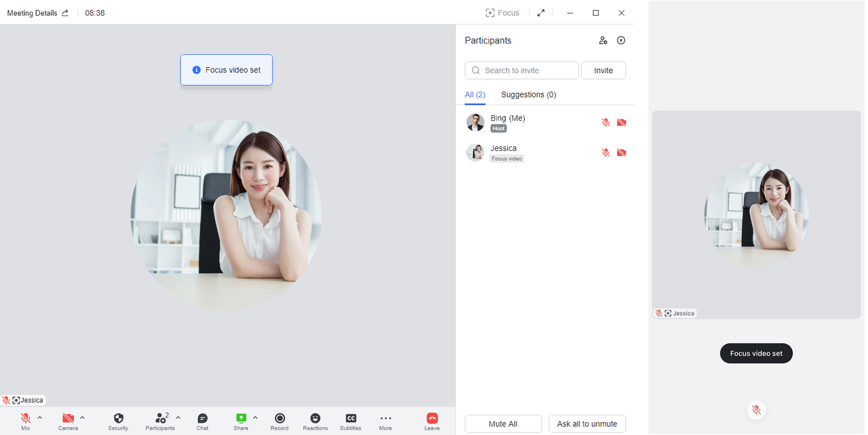Select the All (2) participants tab
Screen dimensions: 868x435
pos(475,94)
